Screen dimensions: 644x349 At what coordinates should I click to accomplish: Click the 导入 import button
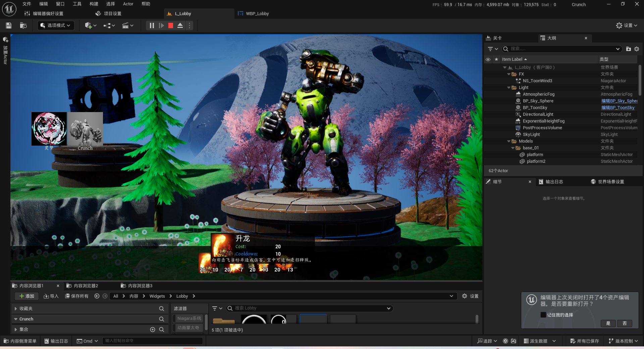pos(51,296)
